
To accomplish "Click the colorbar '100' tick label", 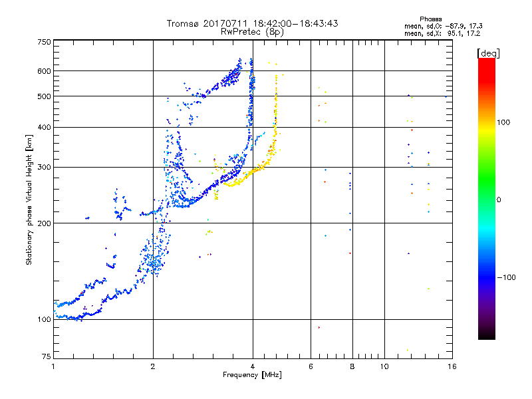I will (503, 122).
